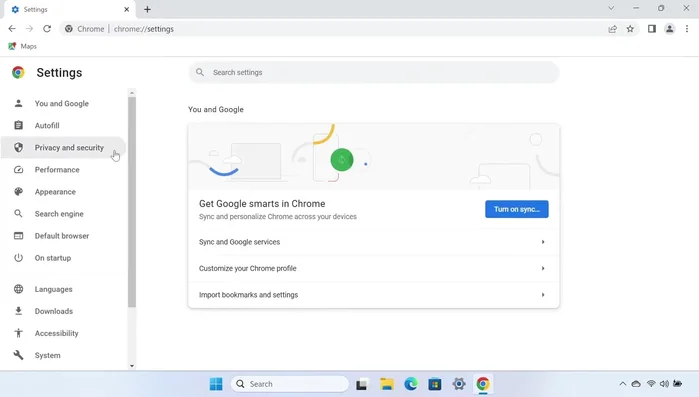Click the sidebar scroll down arrow
This screenshot has width=699, height=397.
(x=132, y=366)
